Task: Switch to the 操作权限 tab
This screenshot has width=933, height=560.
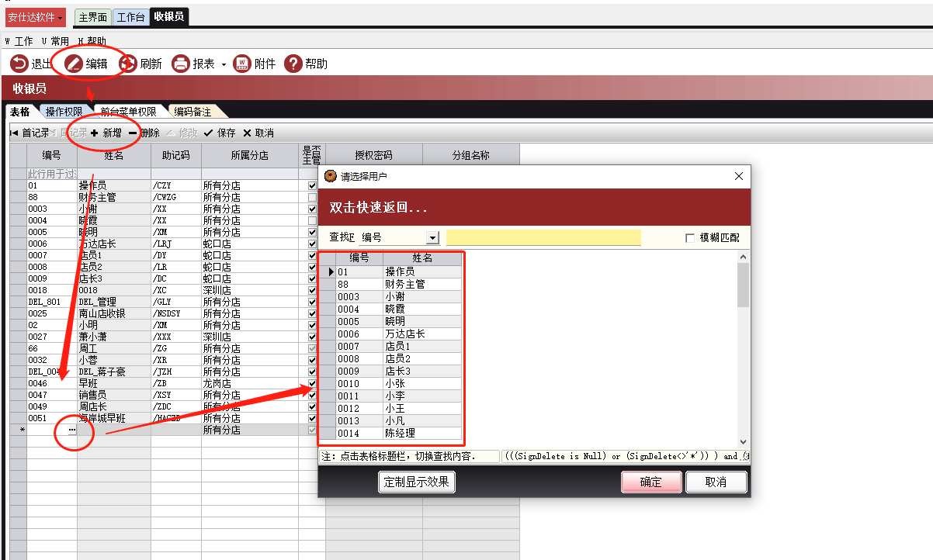Action: coord(64,112)
